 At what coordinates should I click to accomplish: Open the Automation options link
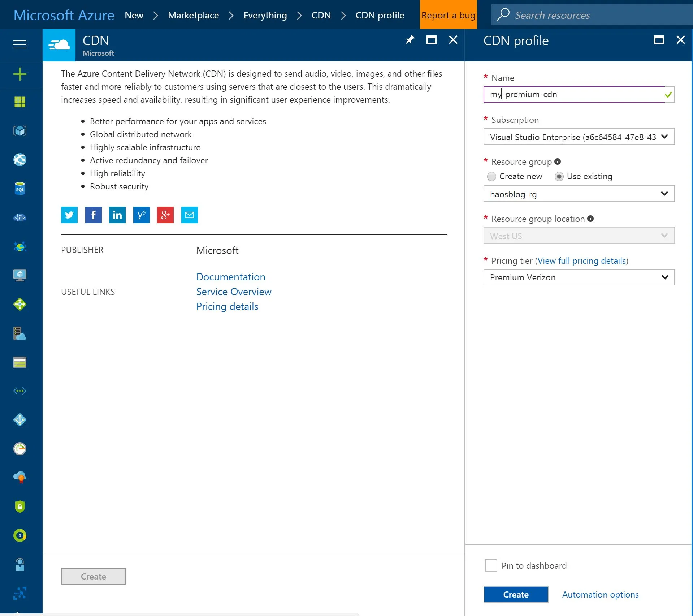click(x=600, y=594)
